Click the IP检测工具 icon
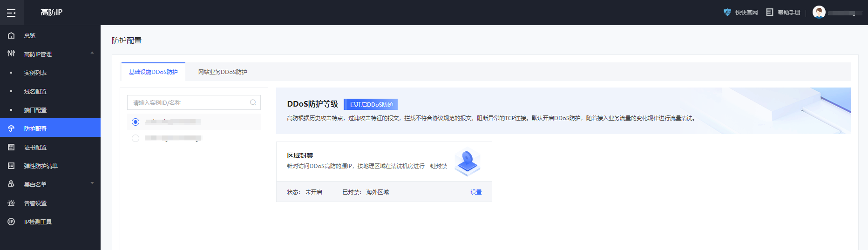 pyautogui.click(x=11, y=222)
